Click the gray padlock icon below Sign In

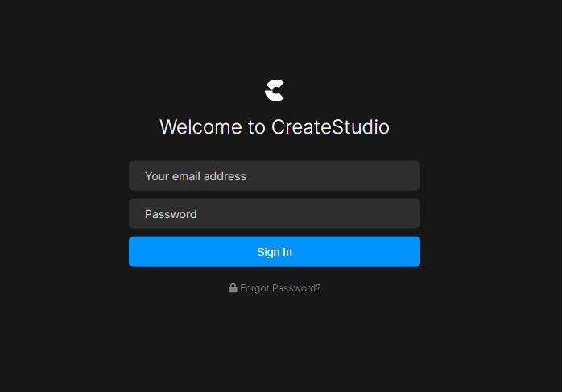233,288
